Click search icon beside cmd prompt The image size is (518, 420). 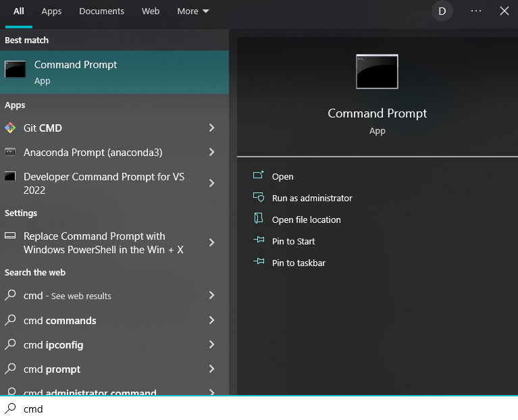[x=10, y=369]
